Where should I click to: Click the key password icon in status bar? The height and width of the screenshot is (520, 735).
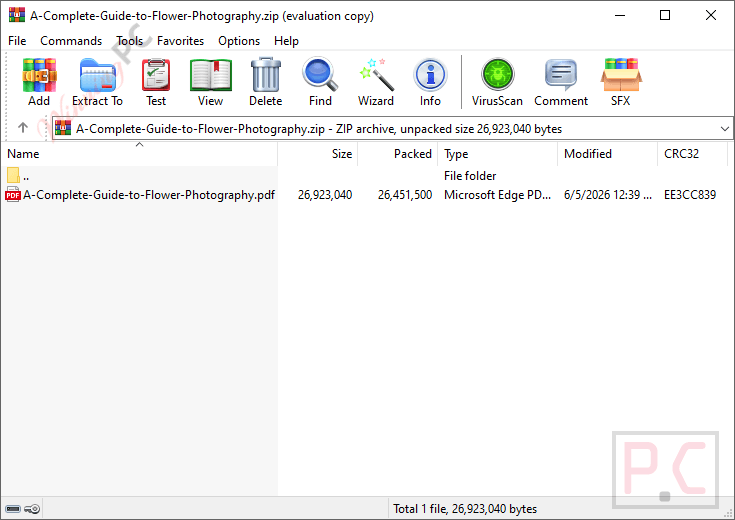coord(32,509)
